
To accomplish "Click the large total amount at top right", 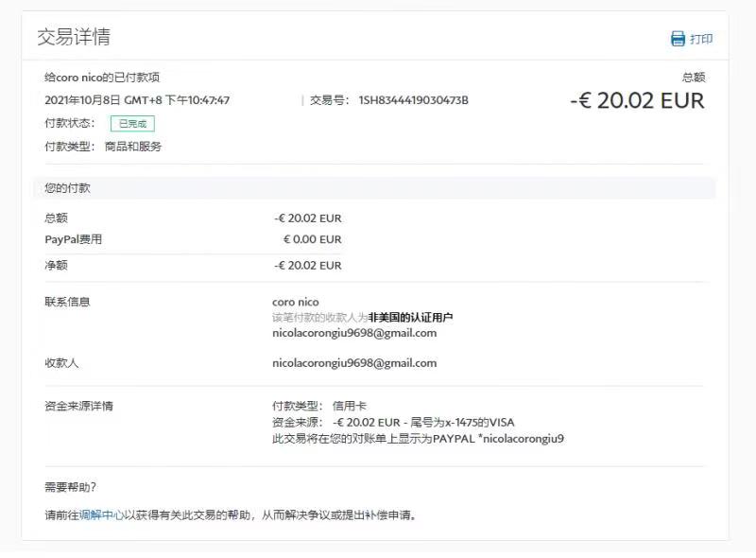I will (637, 100).
